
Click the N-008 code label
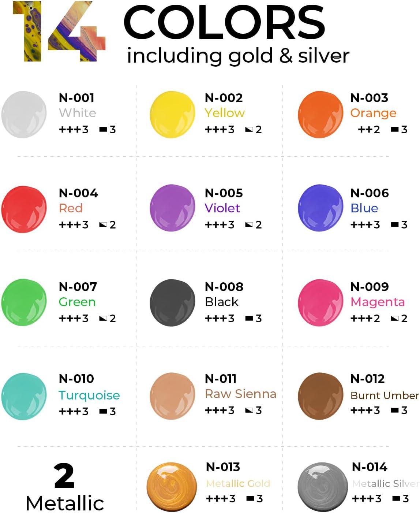pyautogui.click(x=224, y=287)
